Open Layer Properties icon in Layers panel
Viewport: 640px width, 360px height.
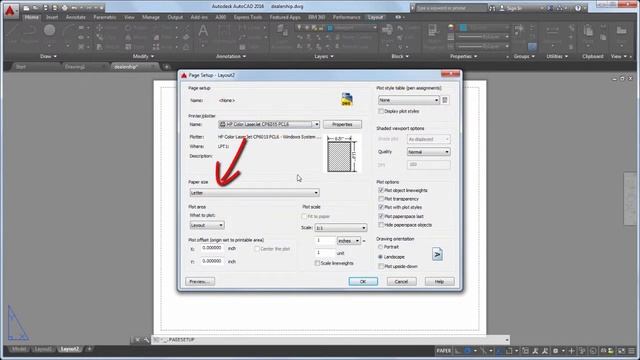pyautogui.click(x=282, y=31)
